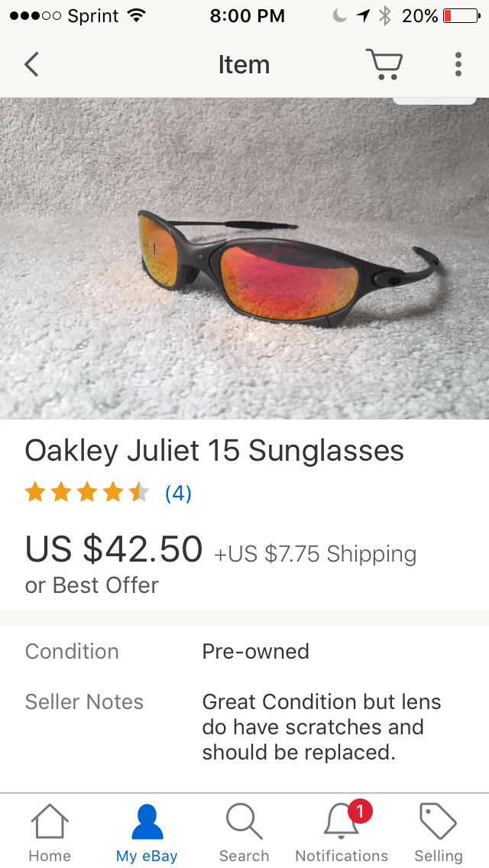Tap the Oakley Juliet 15 Sunglasses title
Viewport: 489px width, 868px height.
pos(214,451)
